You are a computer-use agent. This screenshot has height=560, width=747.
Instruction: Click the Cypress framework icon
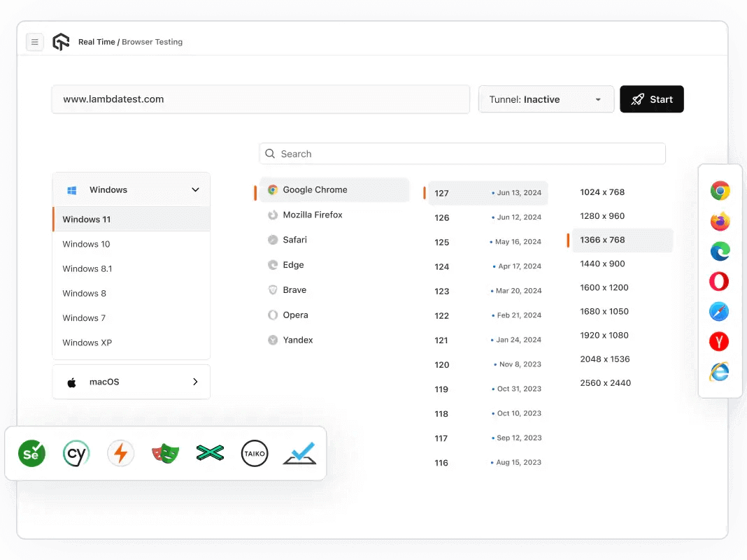click(x=76, y=453)
